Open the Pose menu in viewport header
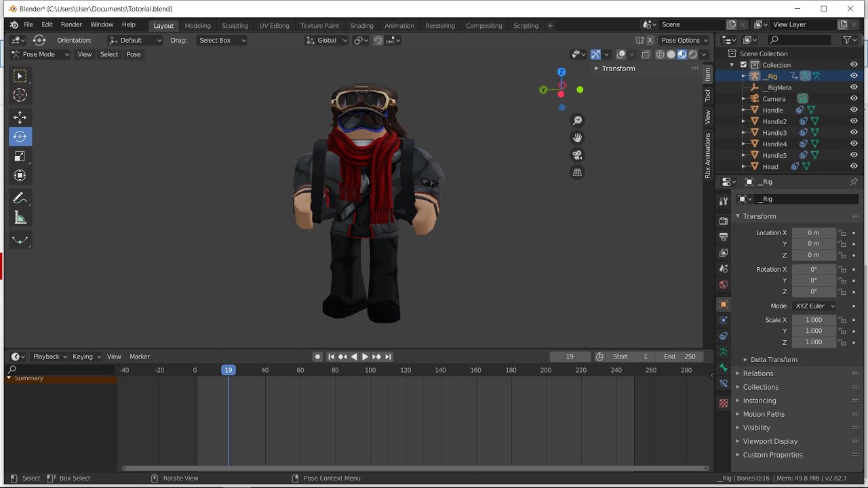This screenshot has width=868, height=488. [134, 54]
